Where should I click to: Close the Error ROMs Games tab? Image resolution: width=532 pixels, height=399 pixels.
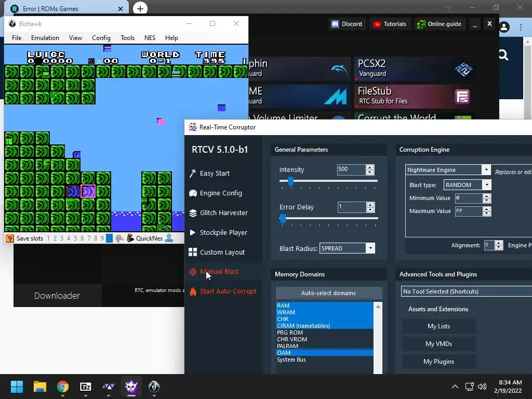pyautogui.click(x=121, y=9)
